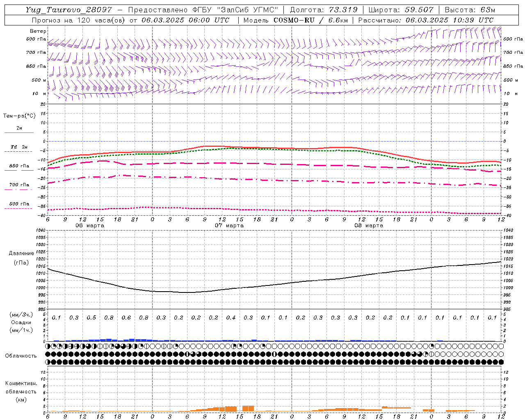Click the Прогноз на 120 часа(ов) text
The height and width of the screenshot is (420, 525).
click(x=79, y=20)
